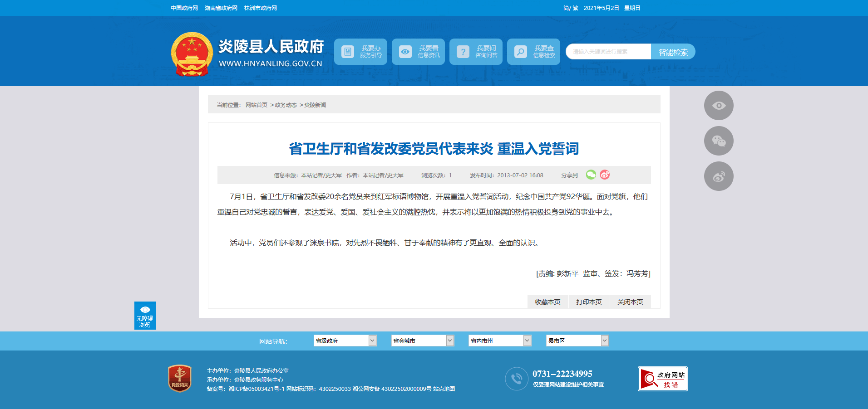Screen dimensions: 868x409
Task: Open the 我要问 咨询问答 menu
Action: coord(476,52)
